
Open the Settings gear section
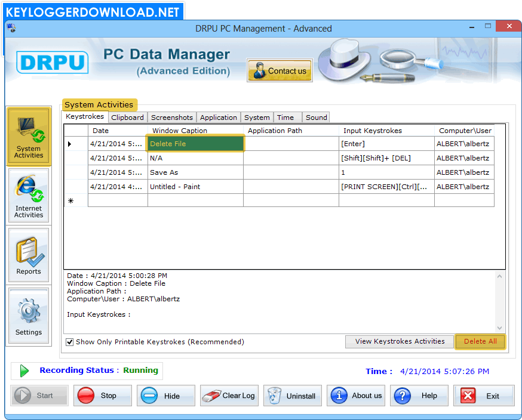29,316
